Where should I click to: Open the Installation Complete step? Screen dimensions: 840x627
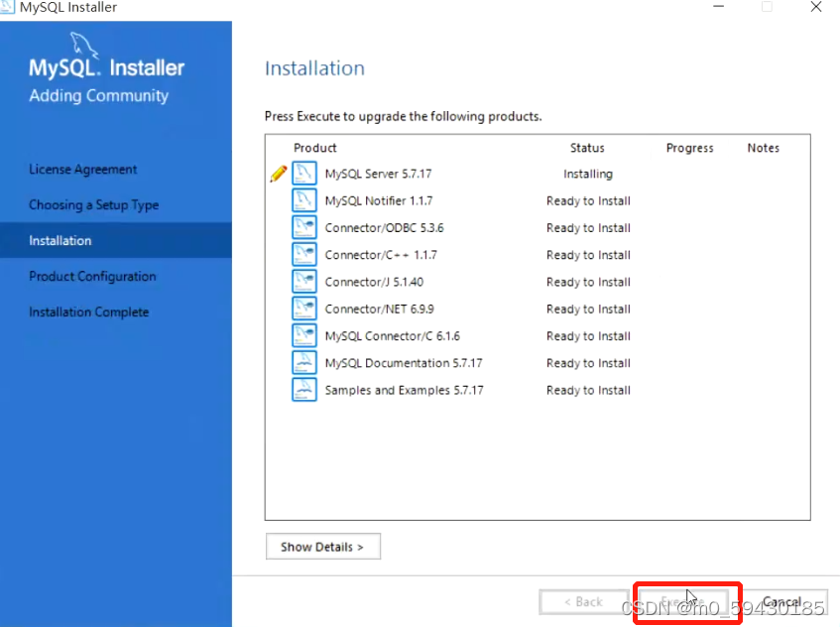click(89, 312)
